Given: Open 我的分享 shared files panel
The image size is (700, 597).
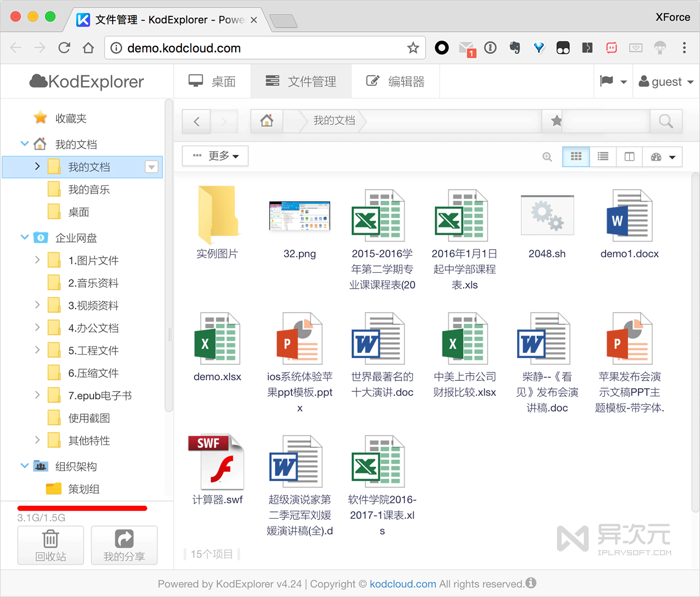Looking at the screenshot, I should click(124, 545).
